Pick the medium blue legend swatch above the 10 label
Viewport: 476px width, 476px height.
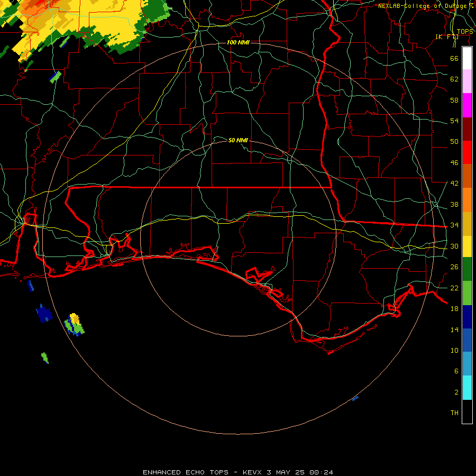click(467, 340)
